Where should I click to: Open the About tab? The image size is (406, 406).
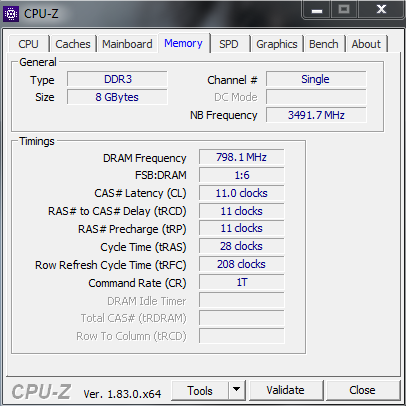coord(366,44)
